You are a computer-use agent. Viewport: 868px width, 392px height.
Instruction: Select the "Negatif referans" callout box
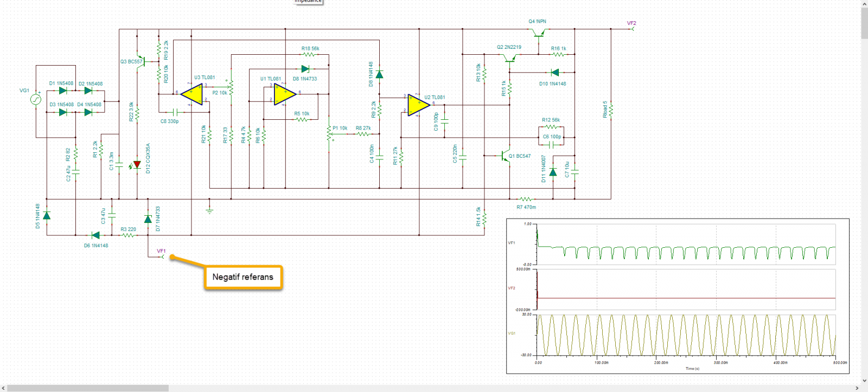pos(243,277)
